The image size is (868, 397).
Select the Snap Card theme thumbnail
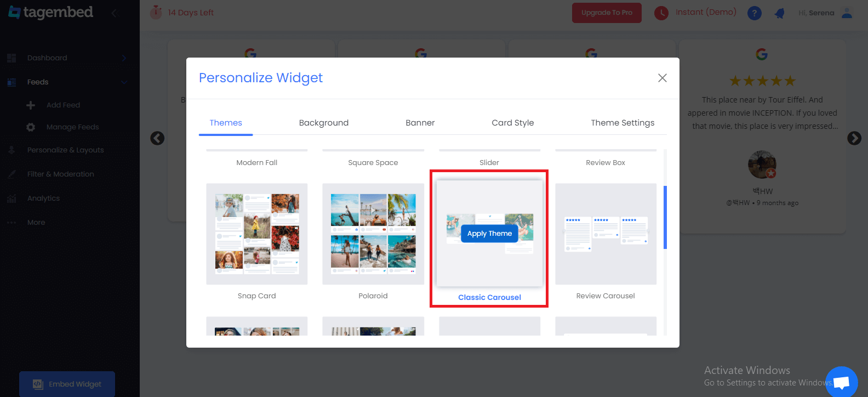point(256,234)
